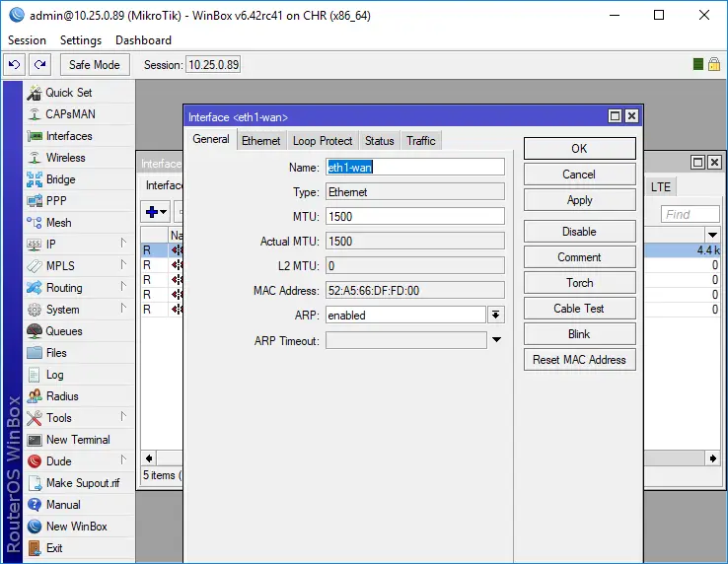Viewport: 728px width, 564px height.
Task: Open the Dashboard menu
Action: coord(143,40)
